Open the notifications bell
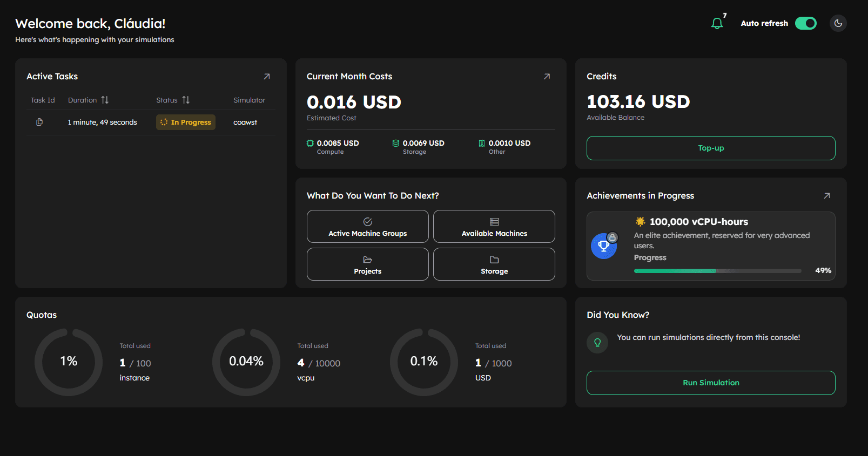The image size is (868, 456). [717, 23]
